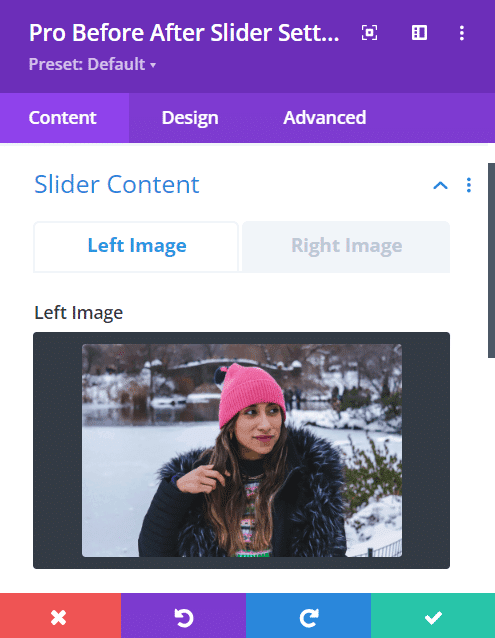This screenshot has height=638, width=495.
Task: Click the left image thumbnail preview
Action: point(242,450)
